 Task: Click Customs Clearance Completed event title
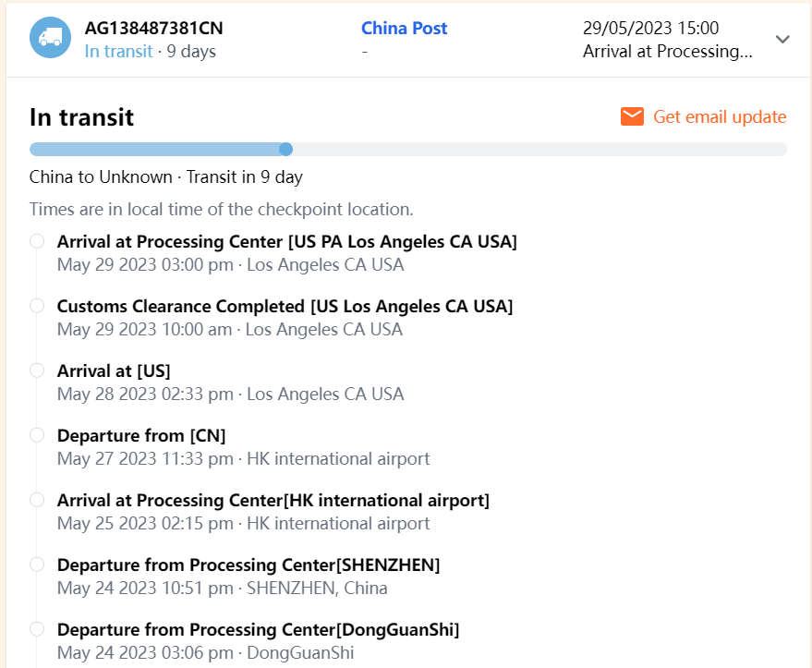285,306
